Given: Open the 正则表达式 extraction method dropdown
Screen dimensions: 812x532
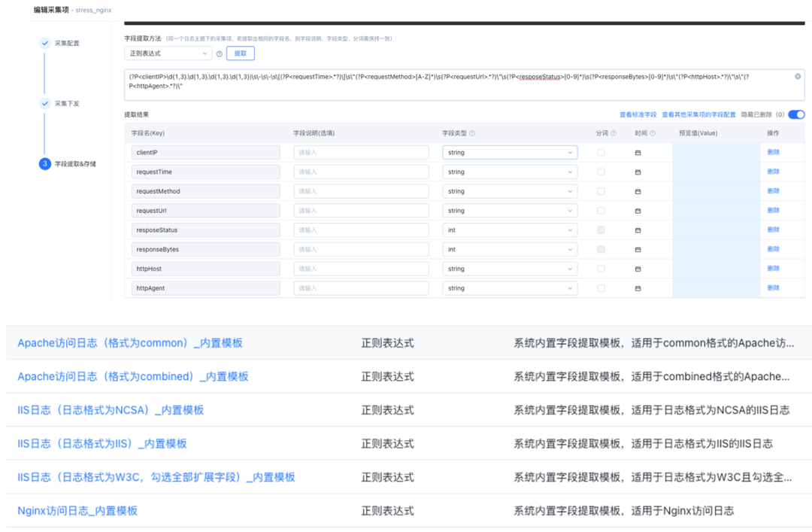Looking at the screenshot, I should [x=168, y=53].
